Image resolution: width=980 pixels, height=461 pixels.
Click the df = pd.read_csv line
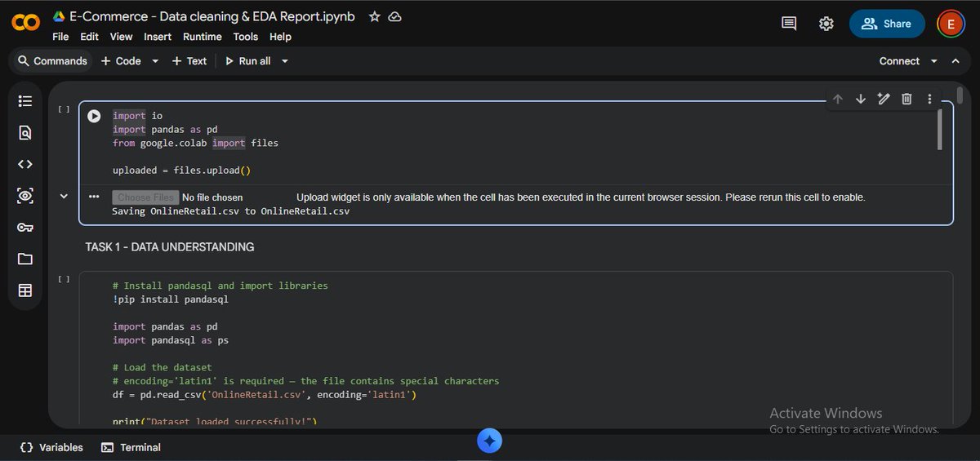coord(265,395)
